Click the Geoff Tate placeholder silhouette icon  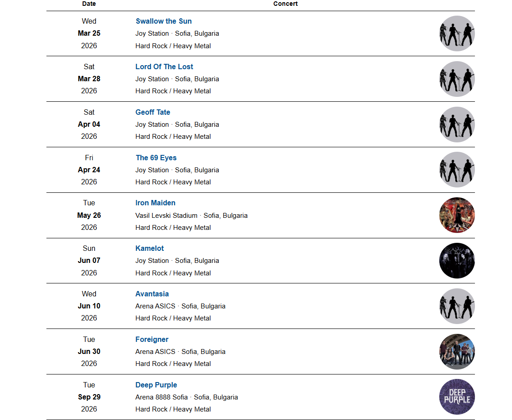[x=457, y=125]
